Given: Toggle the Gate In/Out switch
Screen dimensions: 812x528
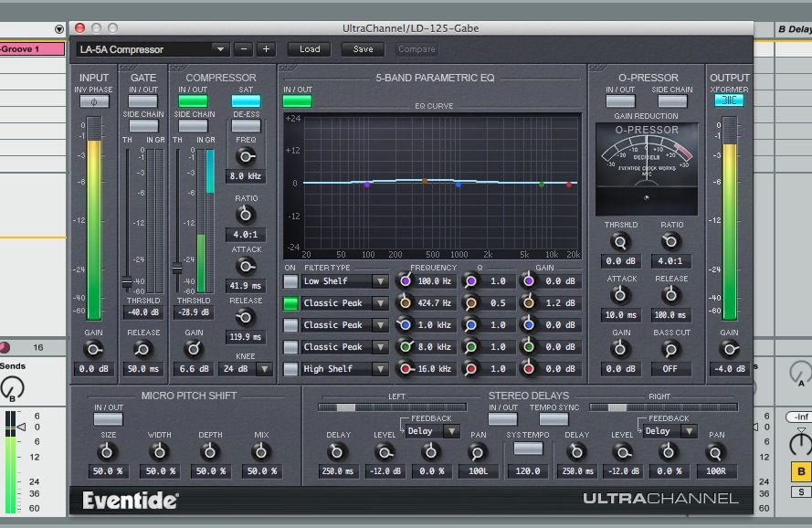Looking at the screenshot, I should point(142,101).
